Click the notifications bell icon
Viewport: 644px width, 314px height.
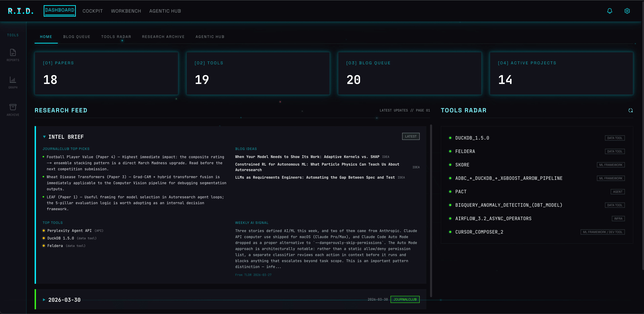(x=610, y=11)
